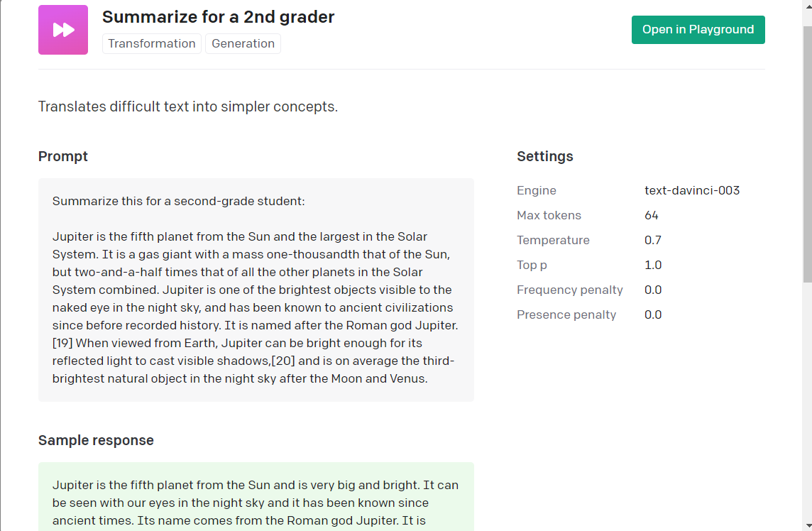Click the Frequency penalty value
The height and width of the screenshot is (531, 812).
653,290
